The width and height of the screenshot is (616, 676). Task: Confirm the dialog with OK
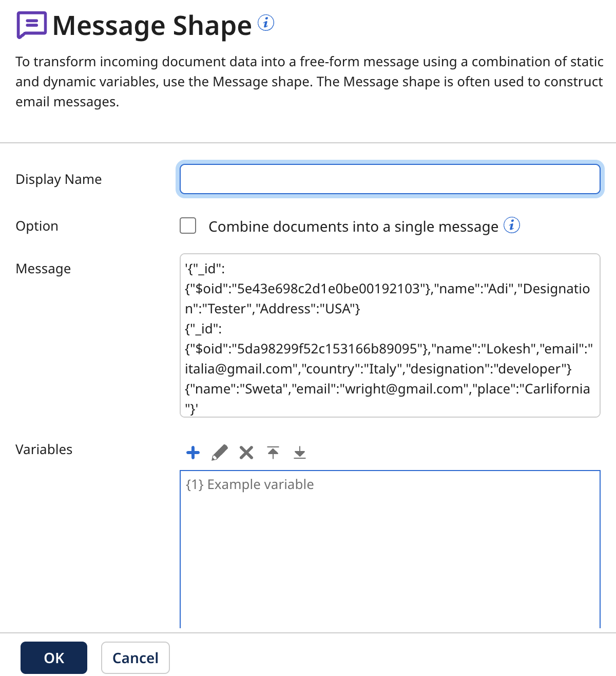tap(54, 658)
